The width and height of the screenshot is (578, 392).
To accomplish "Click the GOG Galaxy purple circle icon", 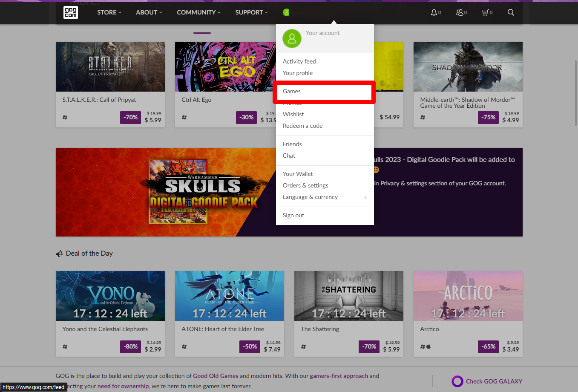I will [457, 381].
